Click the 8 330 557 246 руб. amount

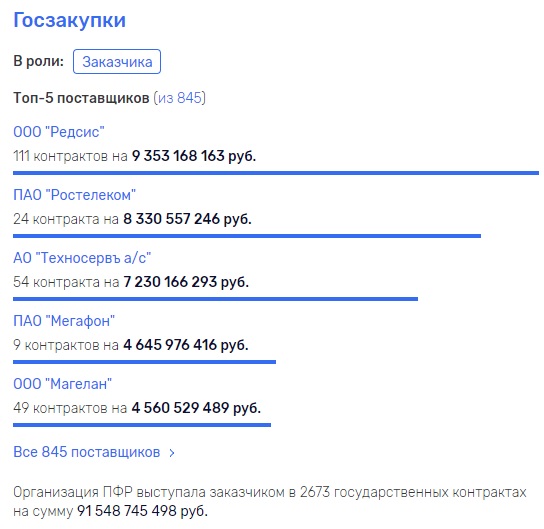click(x=187, y=219)
